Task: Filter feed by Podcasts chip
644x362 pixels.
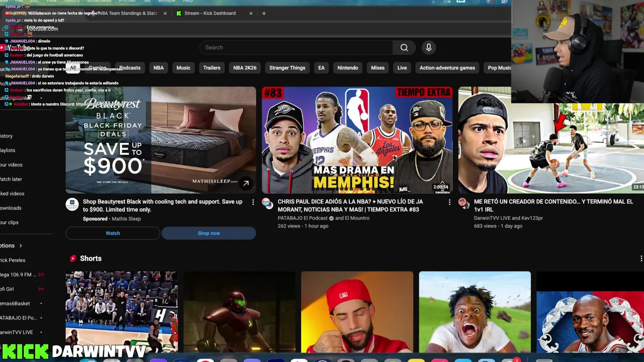Action: point(130,68)
